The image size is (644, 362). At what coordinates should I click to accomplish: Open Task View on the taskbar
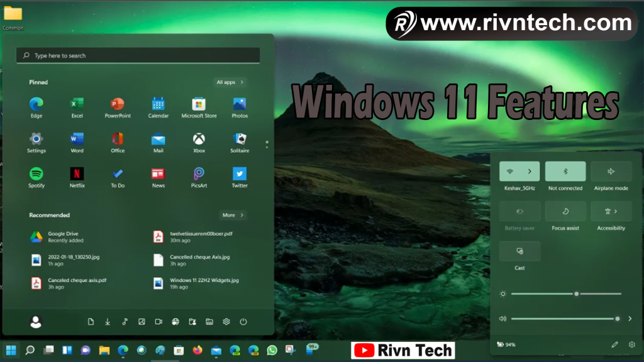point(48,350)
